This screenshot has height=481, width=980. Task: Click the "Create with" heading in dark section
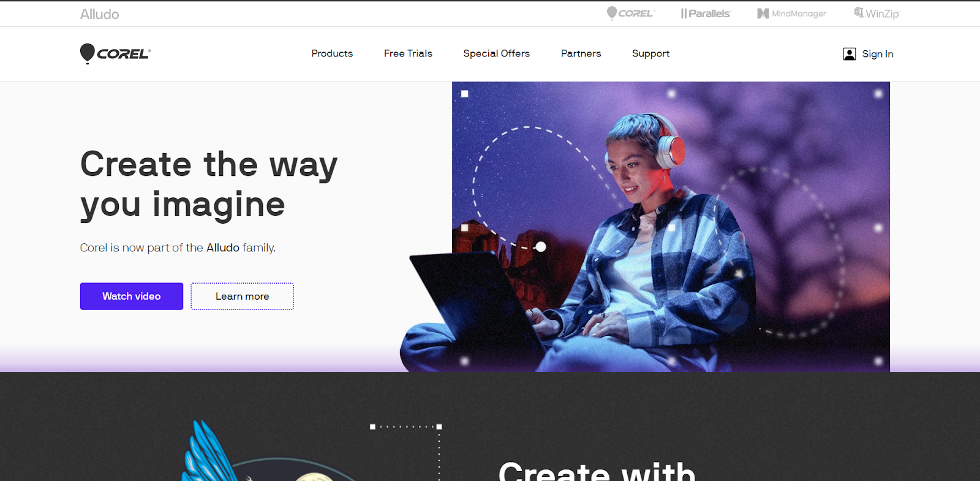(x=597, y=471)
